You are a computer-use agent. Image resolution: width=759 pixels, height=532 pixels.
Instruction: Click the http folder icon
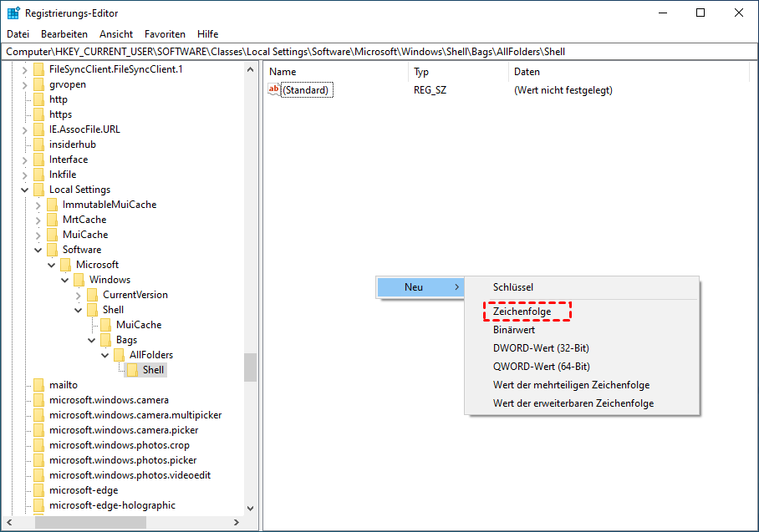(x=39, y=99)
